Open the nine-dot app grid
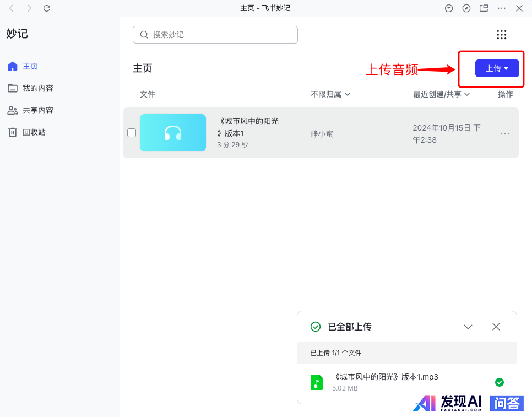Screen dimensions: 532x417 click(x=501, y=35)
